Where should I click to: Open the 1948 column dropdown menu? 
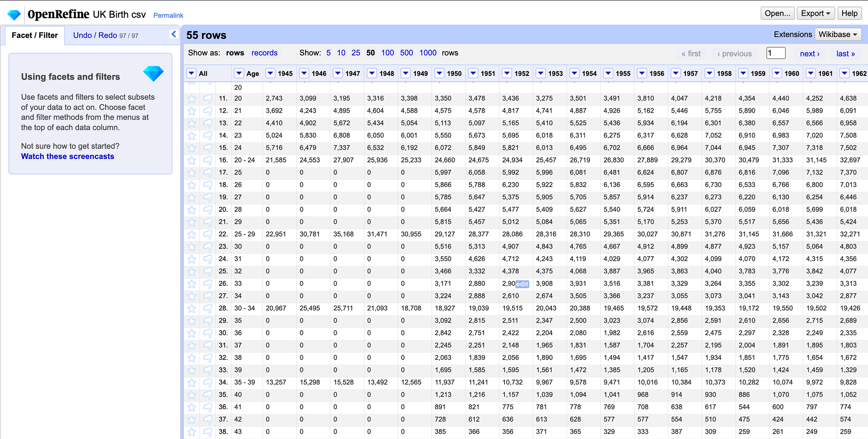point(372,73)
